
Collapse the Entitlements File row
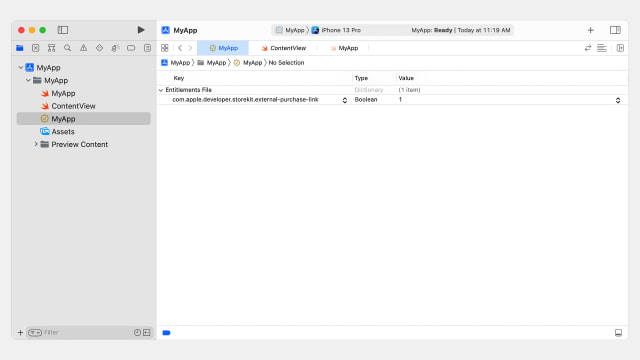tap(161, 90)
